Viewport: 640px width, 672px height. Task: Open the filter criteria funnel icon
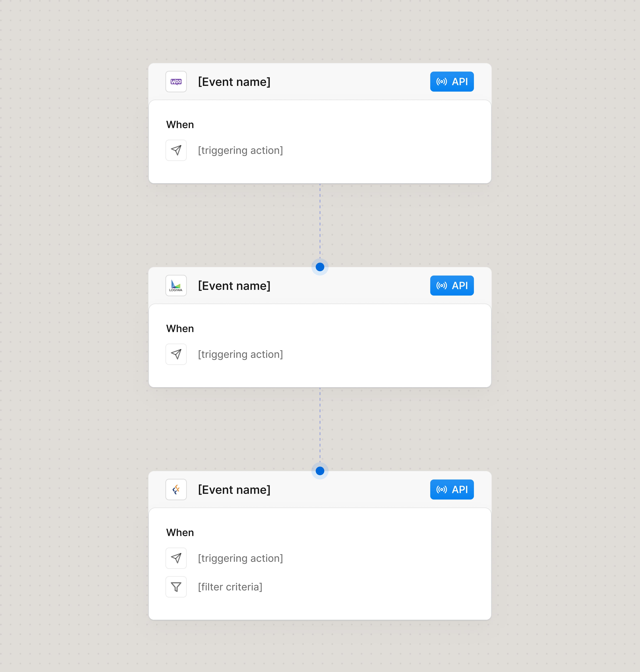176,587
